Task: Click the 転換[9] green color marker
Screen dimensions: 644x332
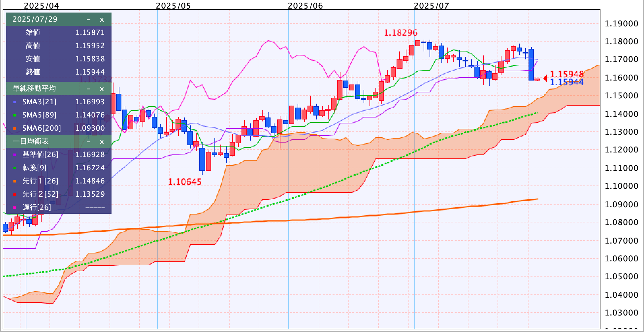Action: 15,168
